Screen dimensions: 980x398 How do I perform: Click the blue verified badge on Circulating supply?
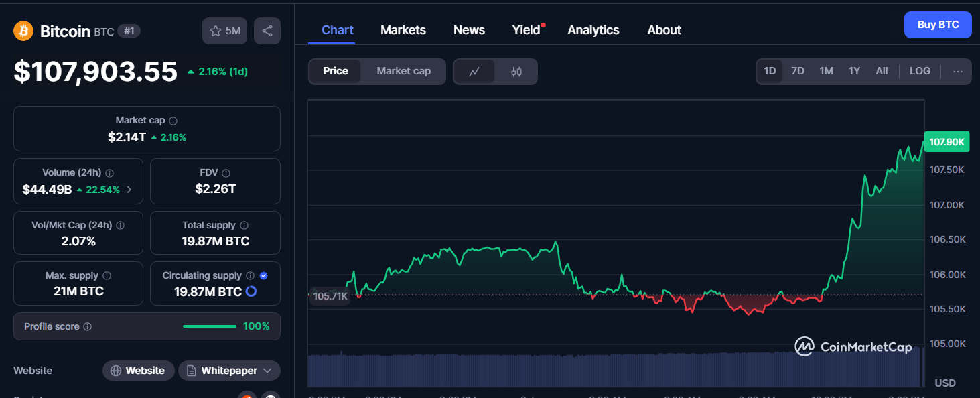click(x=264, y=276)
